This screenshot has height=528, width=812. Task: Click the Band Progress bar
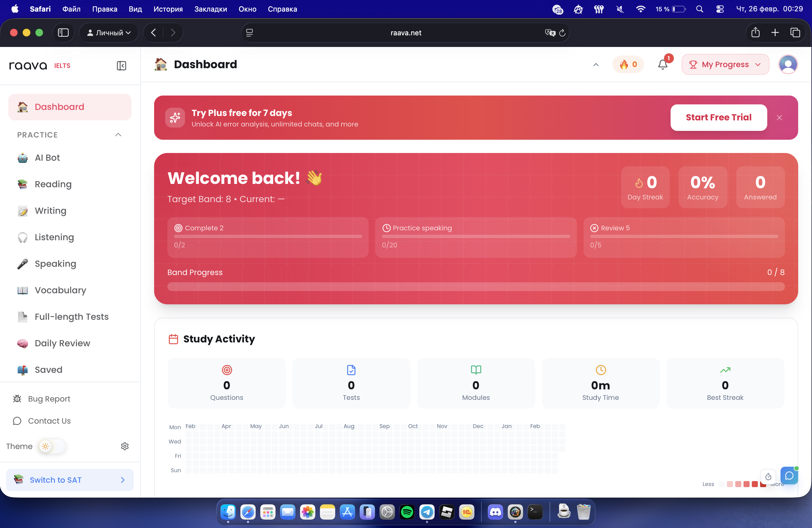point(476,287)
